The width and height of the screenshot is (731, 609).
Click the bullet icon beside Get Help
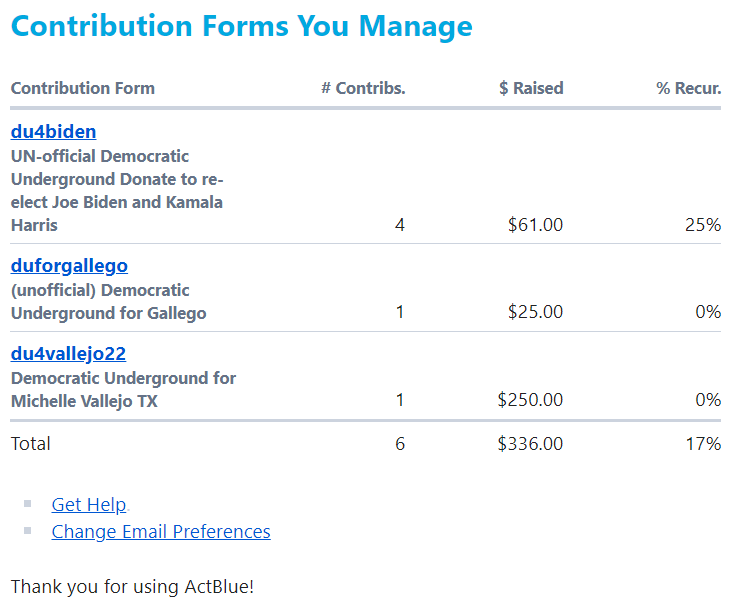28,504
